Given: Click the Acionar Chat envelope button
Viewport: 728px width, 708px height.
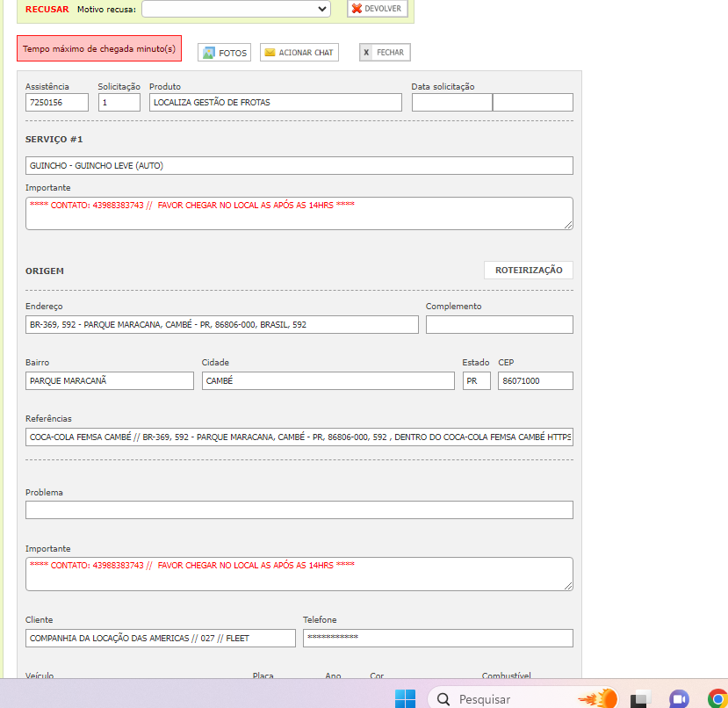Looking at the screenshot, I should [299, 53].
